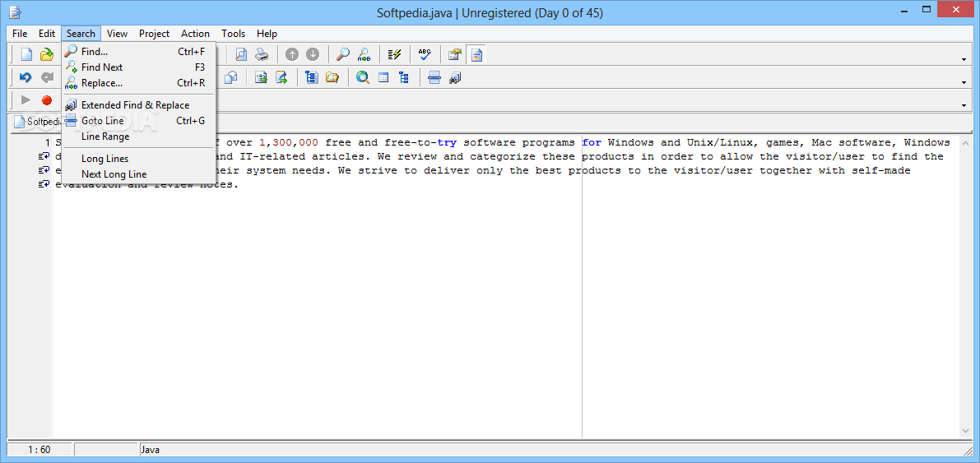Open the Action menu
980x463 pixels.
(x=196, y=34)
